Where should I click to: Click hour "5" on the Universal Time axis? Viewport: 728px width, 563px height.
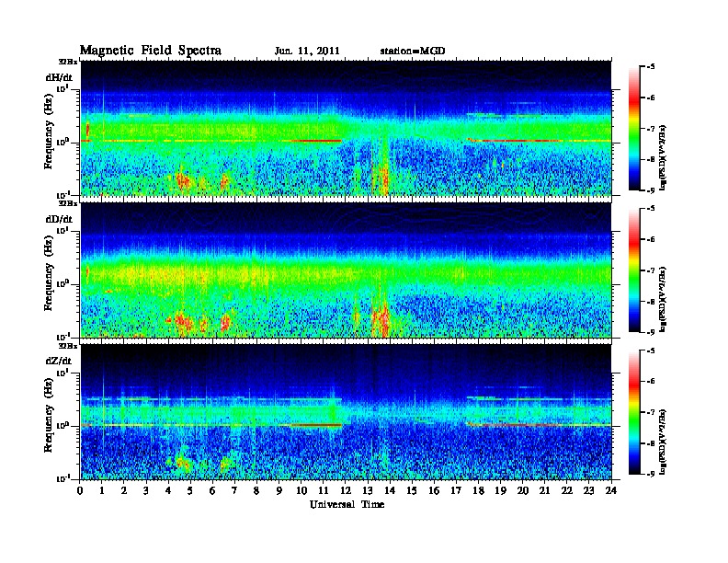pyautogui.click(x=190, y=491)
